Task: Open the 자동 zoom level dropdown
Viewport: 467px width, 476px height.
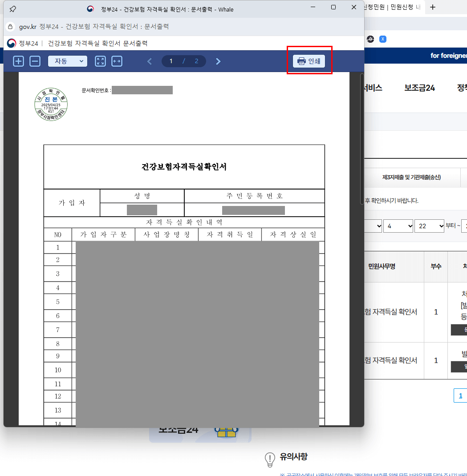Action: 67,61
